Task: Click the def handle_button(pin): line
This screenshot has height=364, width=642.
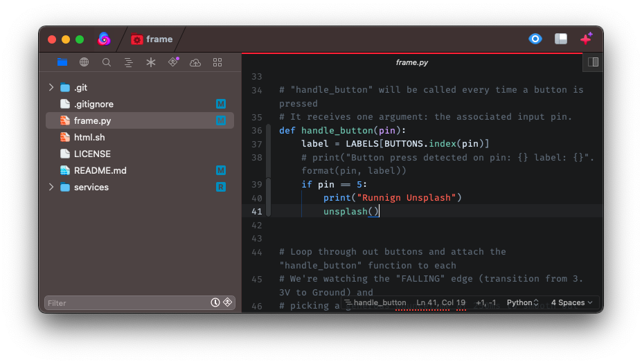Action: point(342,131)
